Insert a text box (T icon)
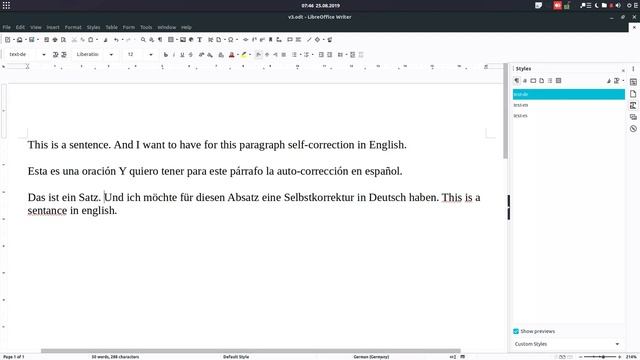 tap(200, 40)
